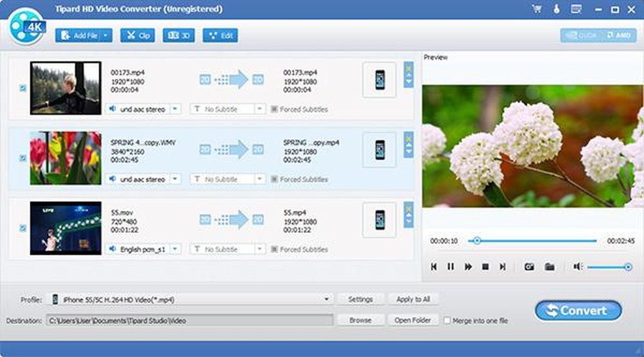The width and height of the screenshot is (644, 357).
Task: Mute preview with the speaker icon
Action: point(578,267)
